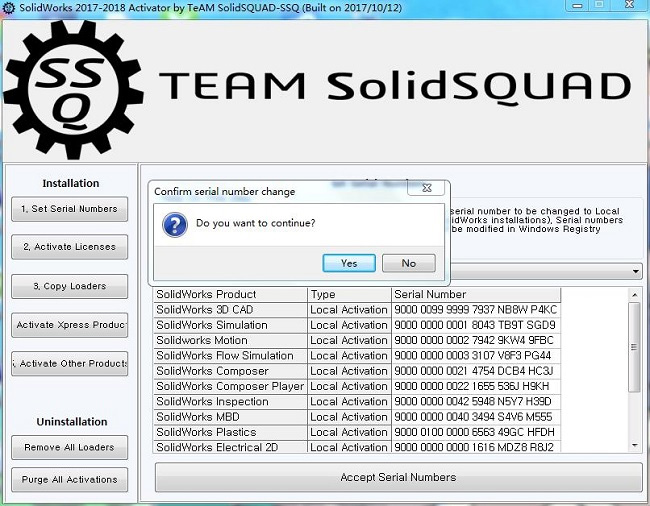
Task: Click the 2. Activate Licenses button
Action: point(70,247)
